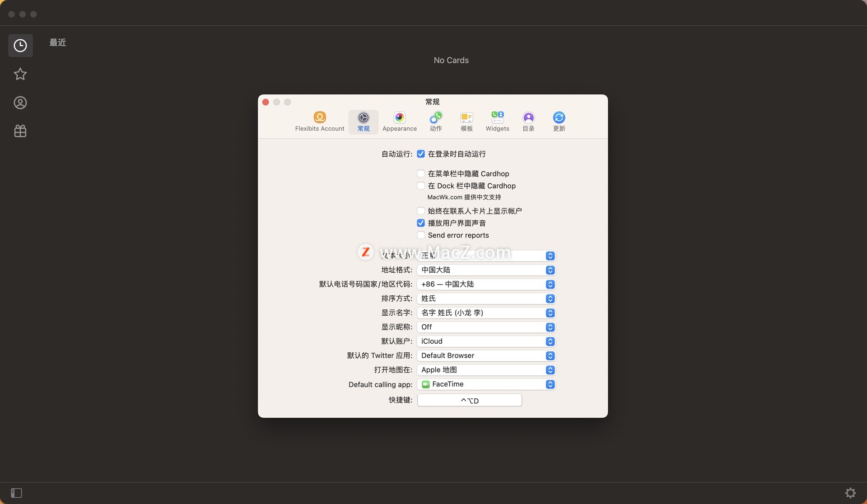867x504 pixels.
Task: Close the 常规 preferences window
Action: pos(266,102)
